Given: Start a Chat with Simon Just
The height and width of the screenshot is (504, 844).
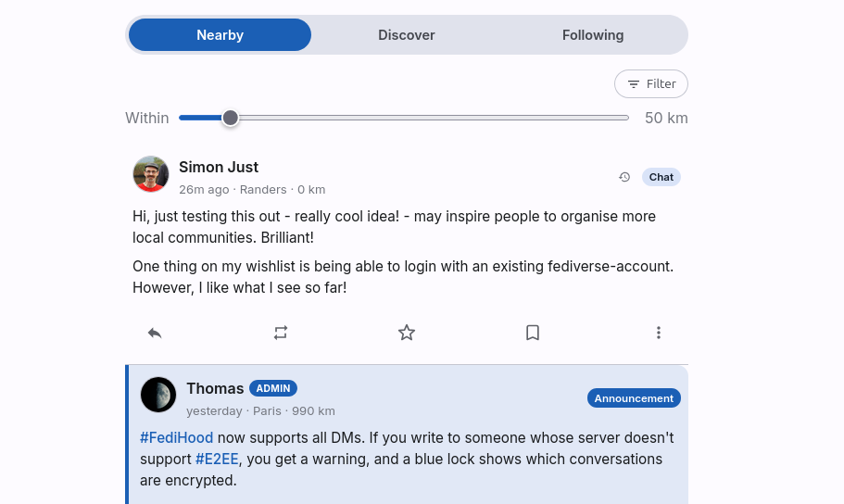Looking at the screenshot, I should point(661,177).
